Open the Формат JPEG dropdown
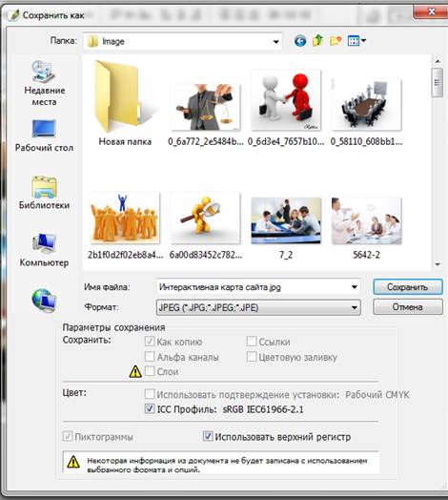 pos(258,307)
